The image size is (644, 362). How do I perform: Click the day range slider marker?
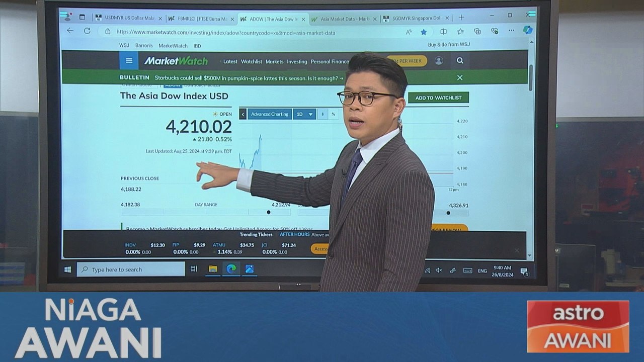point(268,212)
